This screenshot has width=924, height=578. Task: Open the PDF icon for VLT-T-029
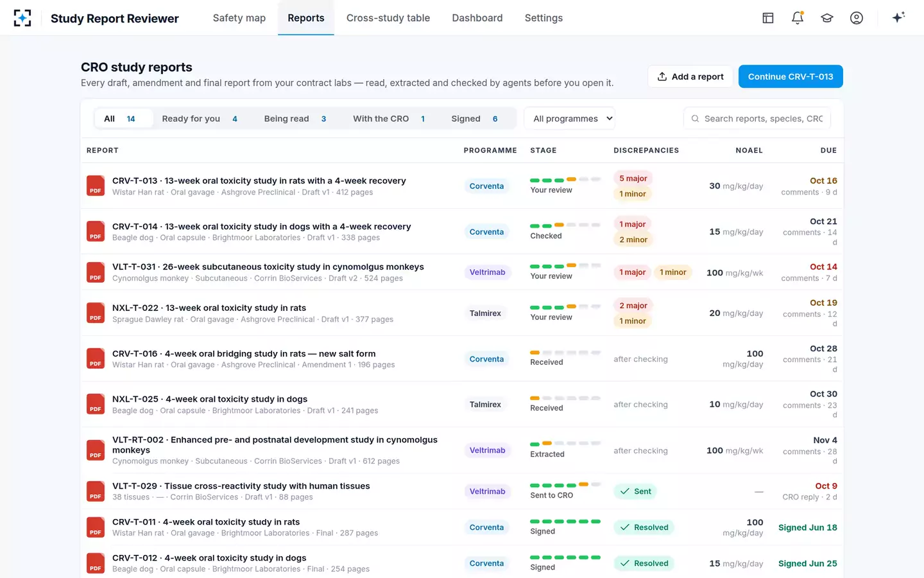click(96, 491)
